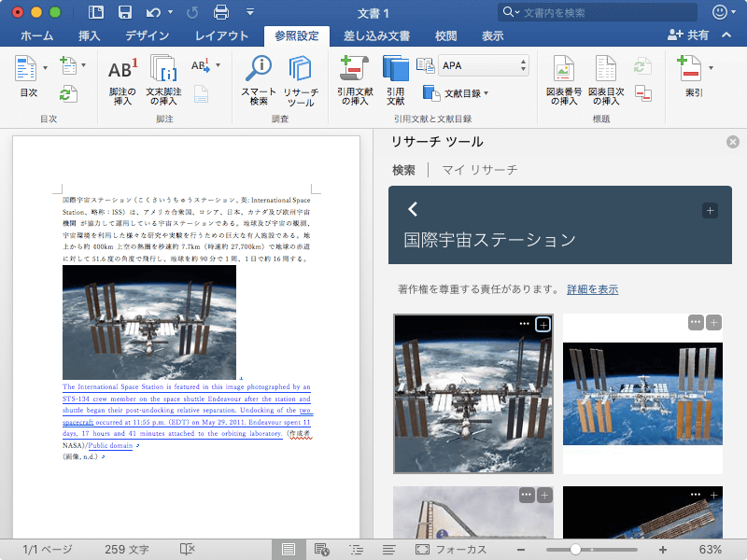Switch to Draft view icon

pos(388,550)
